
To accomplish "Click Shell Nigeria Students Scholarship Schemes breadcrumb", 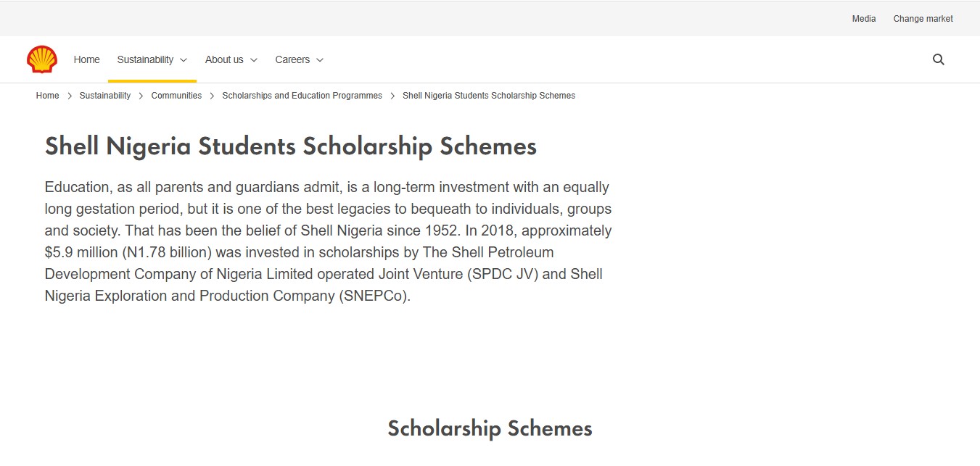I will click(489, 96).
